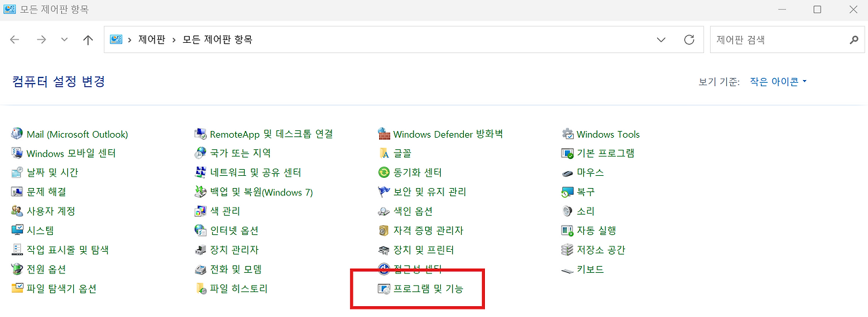This screenshot has width=868, height=317.
Task: Click the title bar 모든 제어판 항목 icon
Action: pyautogui.click(x=10, y=10)
